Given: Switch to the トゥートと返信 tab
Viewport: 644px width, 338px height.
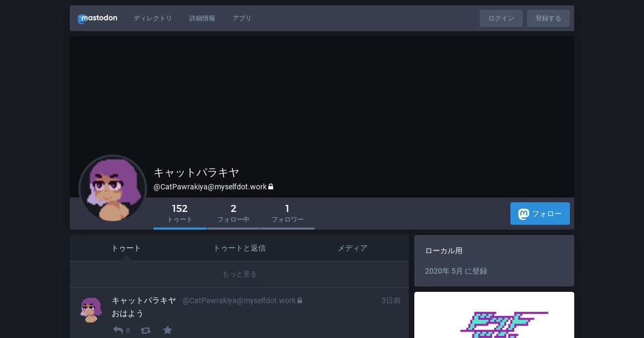Looking at the screenshot, I should (239, 248).
